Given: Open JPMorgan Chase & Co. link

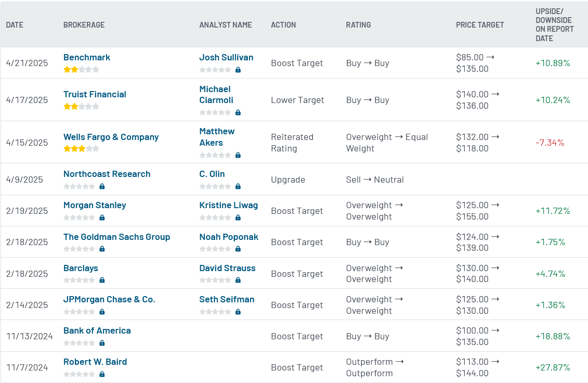Looking at the screenshot, I should point(109,299).
